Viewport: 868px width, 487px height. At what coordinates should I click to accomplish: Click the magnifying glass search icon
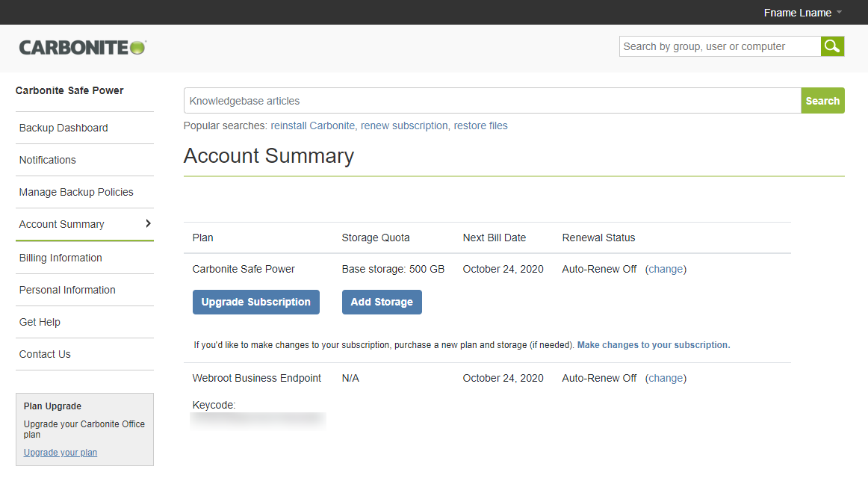pos(832,46)
